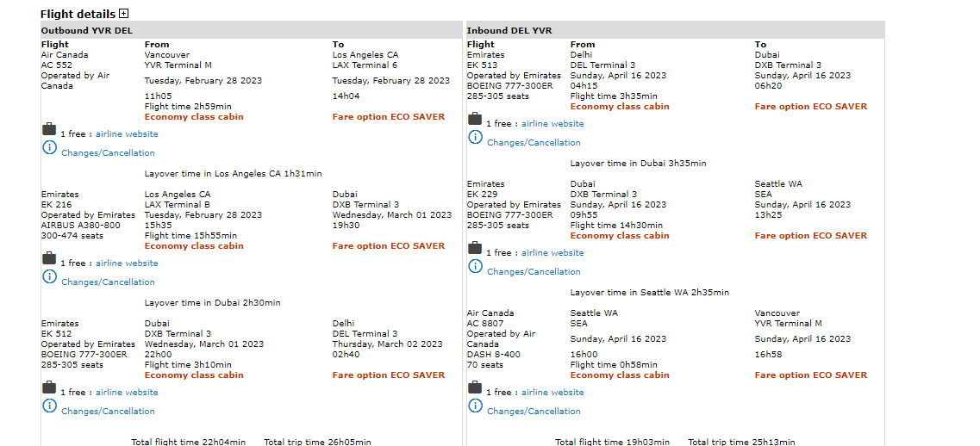This screenshot has width=980, height=446.
Task: Click info icon for flight AC 552
Action: 49,148
